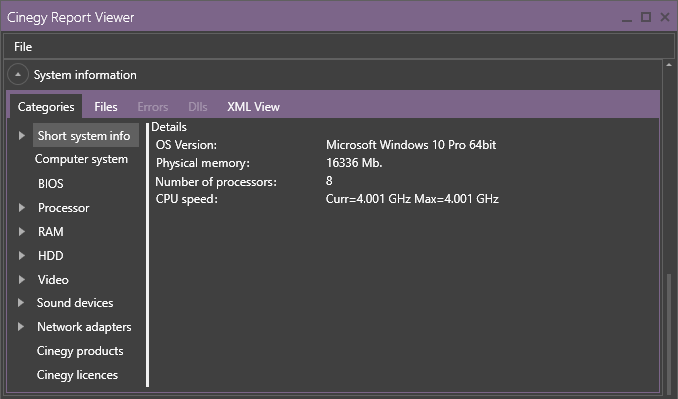The width and height of the screenshot is (678, 399).
Task: Click the CPU speed label
Action: coord(187,199)
